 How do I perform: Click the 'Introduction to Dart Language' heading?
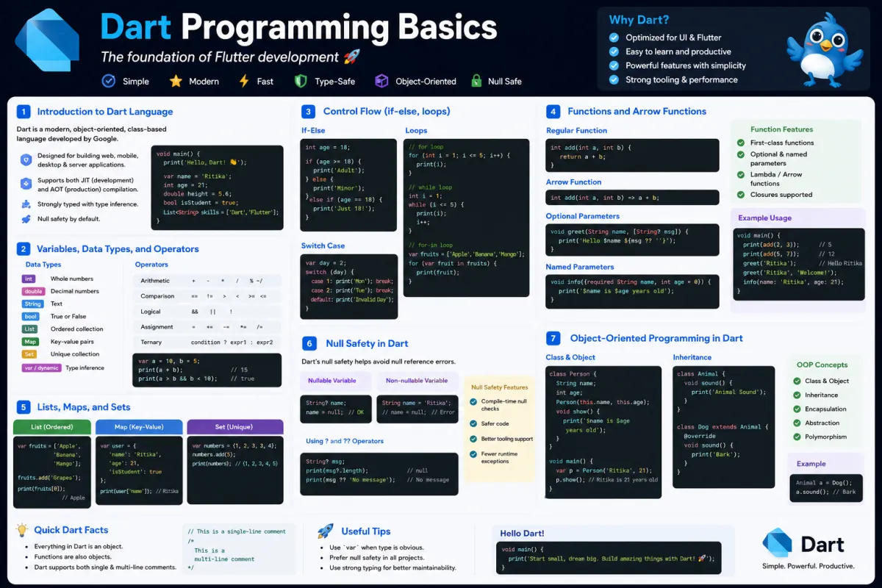(x=105, y=112)
